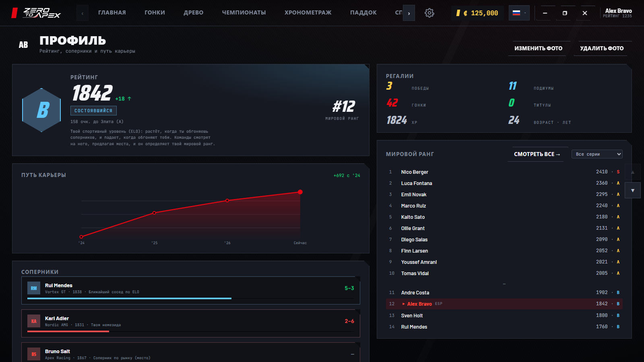Viewport: 644px width, 362px height.
Task: Open the 'Все серии' series dropdown
Action: pyautogui.click(x=597, y=154)
